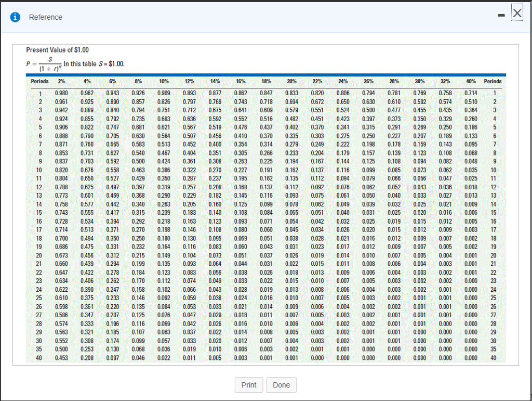Viewport: 532px width, 401px height.
Task: Click 0.551 in the 22% column, period 3
Action: (317, 110)
